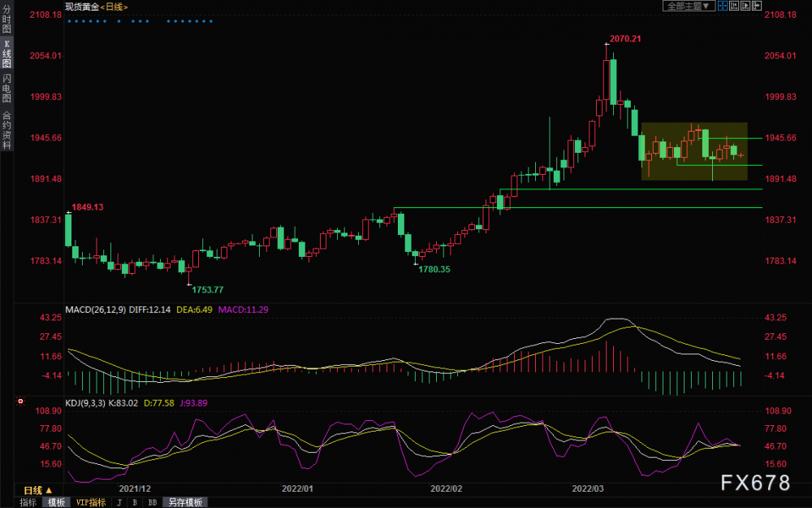Screen dimensions: 812x508
Task: Click the 1753.77 low price label
Action: click(208, 290)
